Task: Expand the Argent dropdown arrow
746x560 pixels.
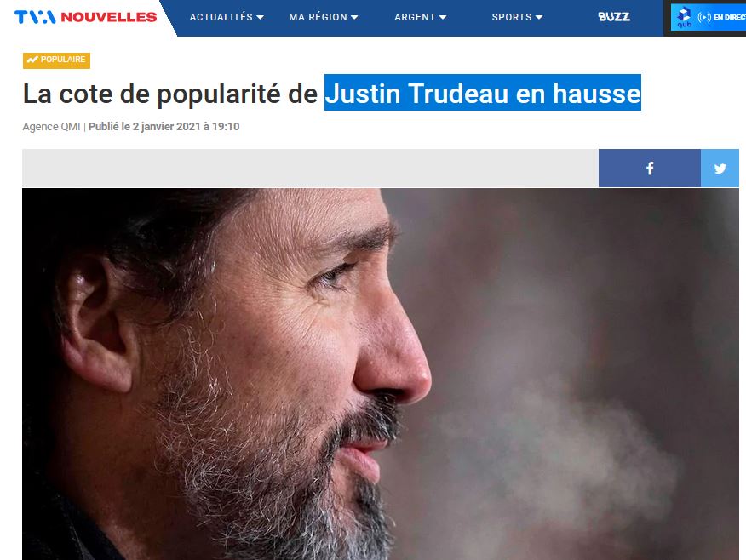Action: point(443,17)
